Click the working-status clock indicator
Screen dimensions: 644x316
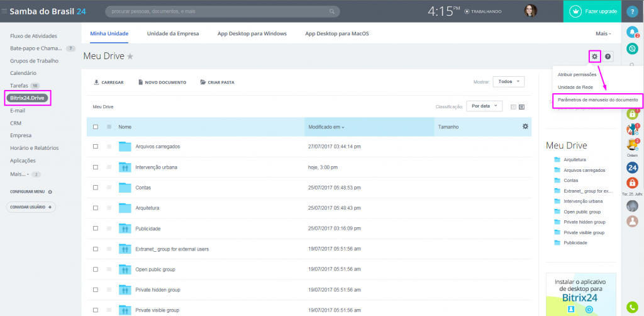pyautogui.click(x=467, y=11)
